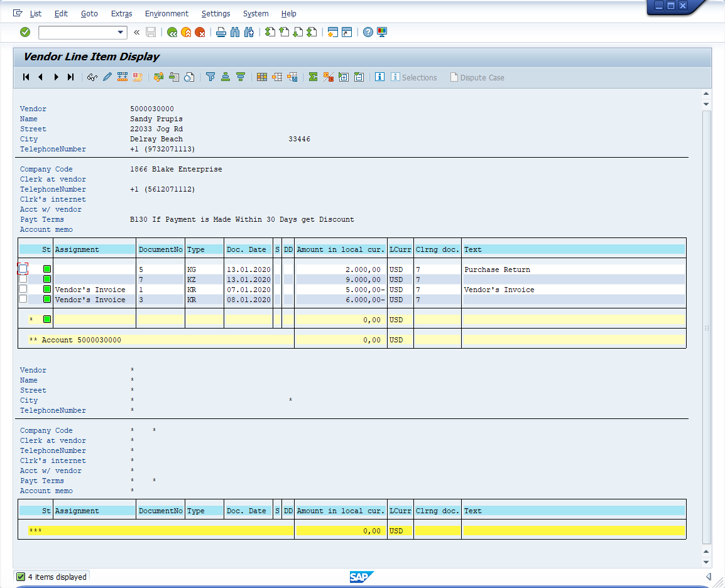Screen dimensions: 725x588
Task: Click the Print icon in standard toolbar
Action: [221, 32]
